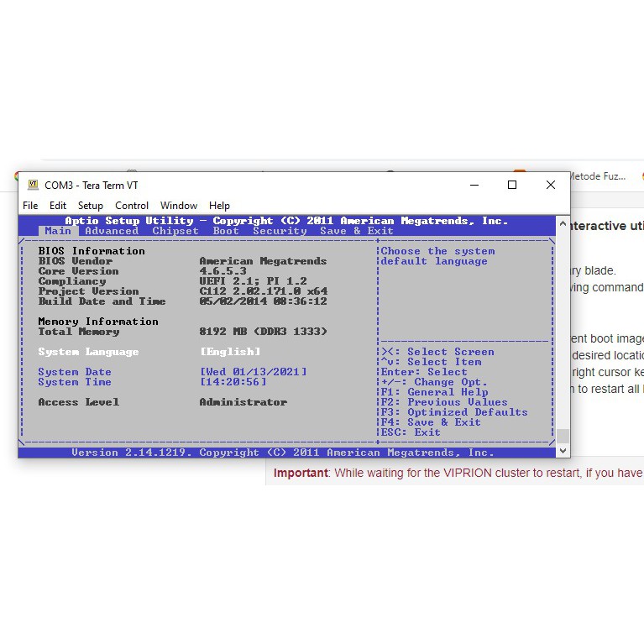
Task: Click the Total Memory value 8192 MB
Action: point(264,332)
